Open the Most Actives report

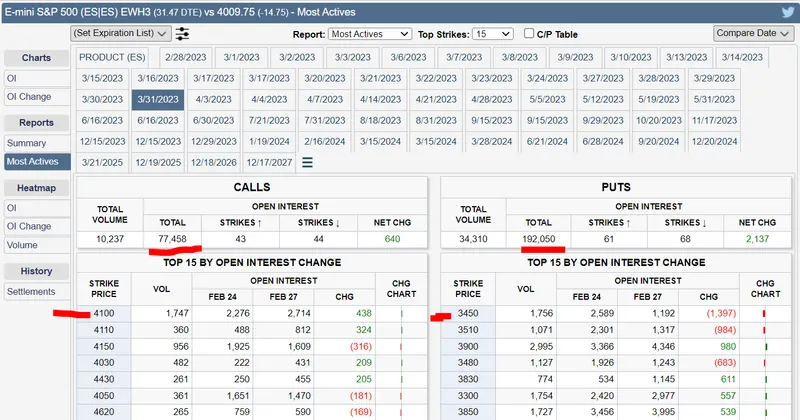tap(37, 161)
